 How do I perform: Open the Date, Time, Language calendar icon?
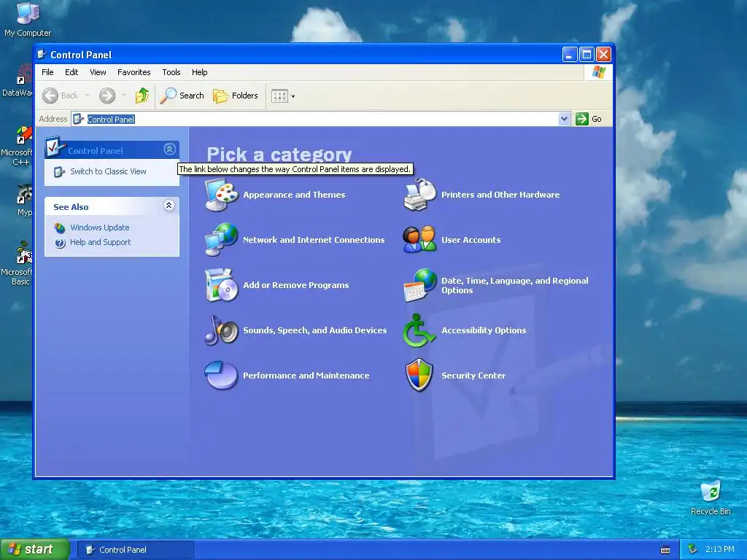click(x=419, y=285)
